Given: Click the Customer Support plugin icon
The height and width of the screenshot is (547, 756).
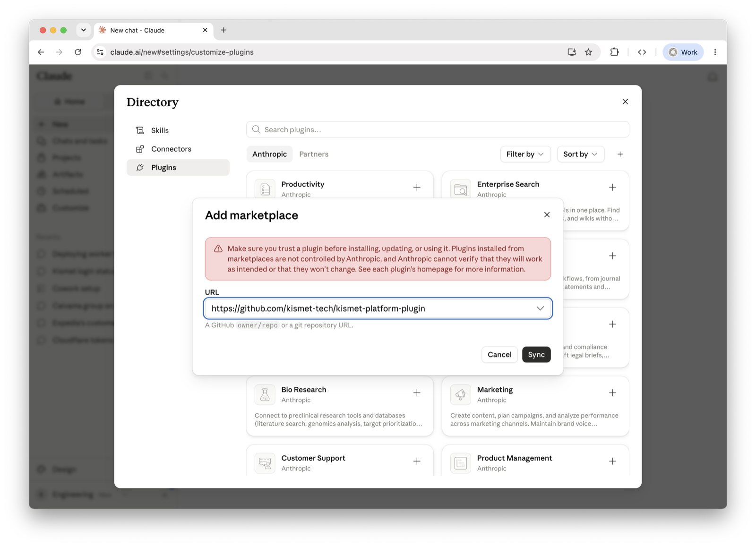Looking at the screenshot, I should 265,463.
